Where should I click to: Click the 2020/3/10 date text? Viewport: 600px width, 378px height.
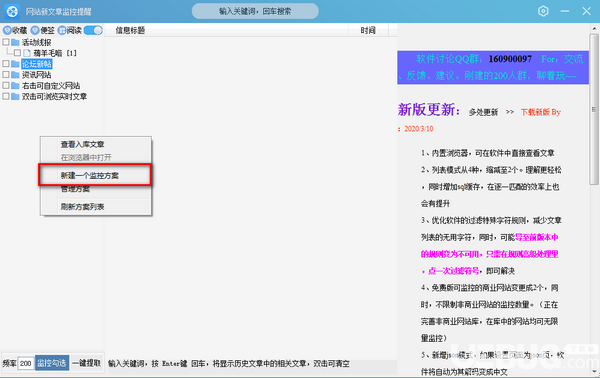[419, 129]
